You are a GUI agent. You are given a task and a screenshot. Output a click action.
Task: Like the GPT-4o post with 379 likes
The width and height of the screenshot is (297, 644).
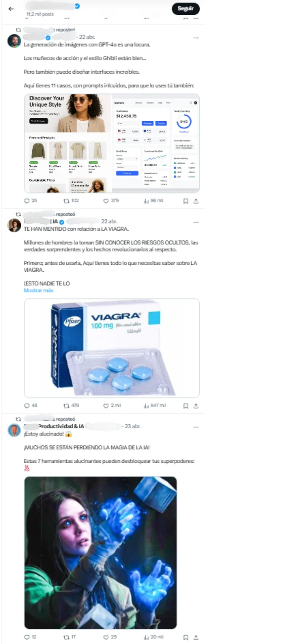pyautogui.click(x=111, y=200)
